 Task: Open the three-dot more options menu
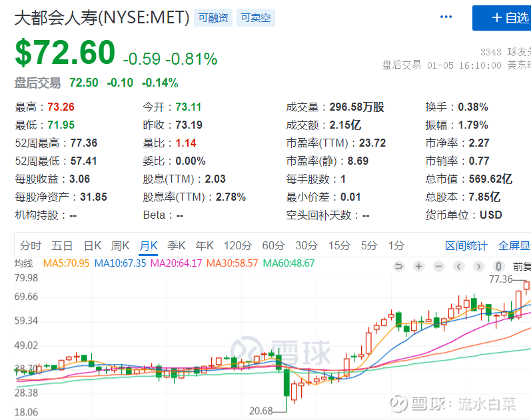pyautogui.click(x=446, y=17)
